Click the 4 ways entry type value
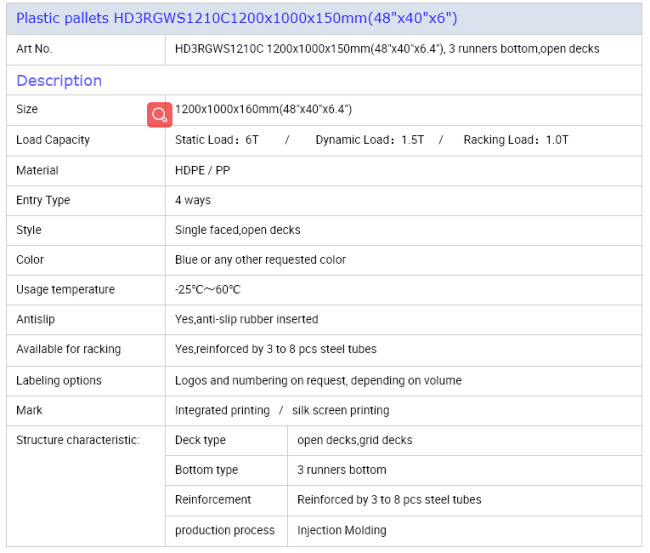 coord(193,200)
